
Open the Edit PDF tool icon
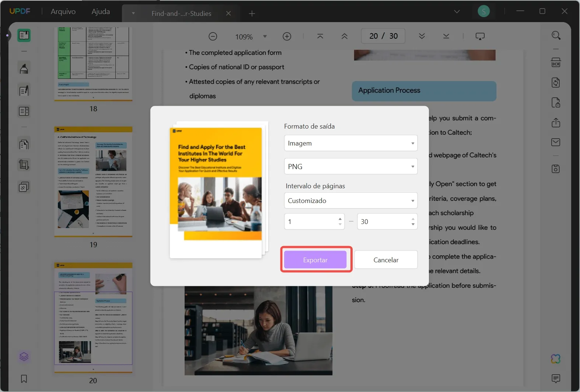[x=24, y=90]
